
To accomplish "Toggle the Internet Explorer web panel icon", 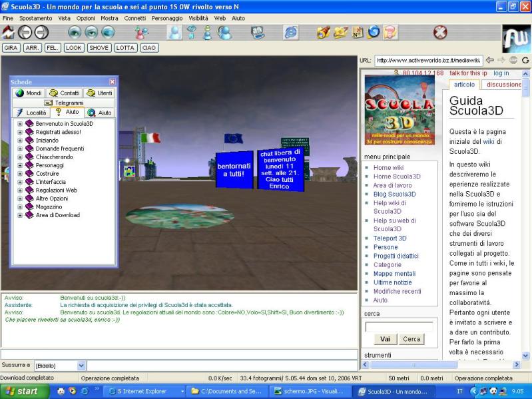I will [291, 32].
